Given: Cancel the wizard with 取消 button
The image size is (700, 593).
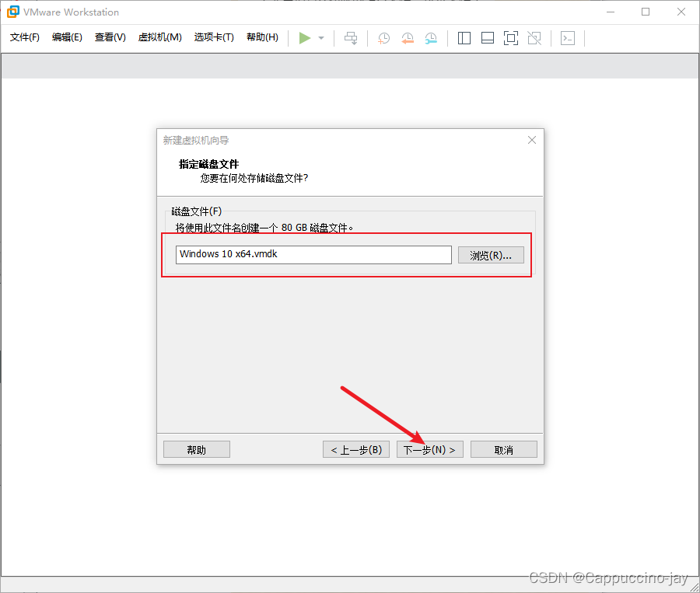Looking at the screenshot, I should [x=503, y=450].
